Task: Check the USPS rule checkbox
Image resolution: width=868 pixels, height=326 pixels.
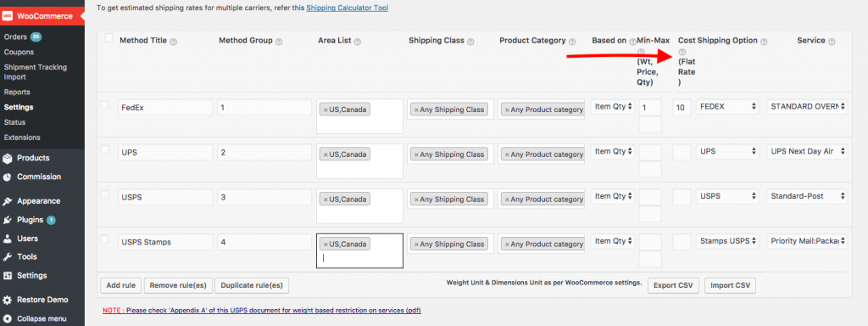Action: [x=104, y=194]
